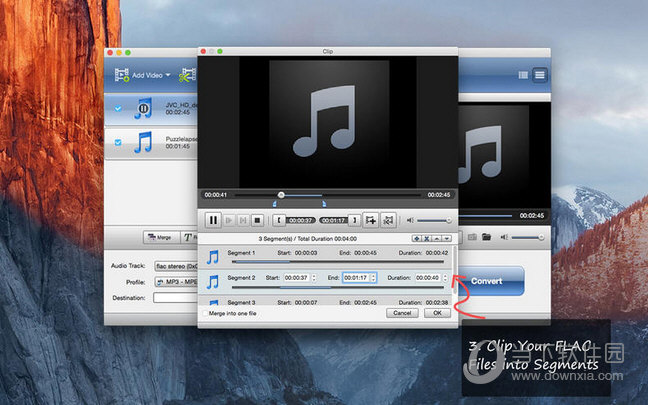Move segment down with arrow button
The image size is (648, 405).
pos(446,238)
